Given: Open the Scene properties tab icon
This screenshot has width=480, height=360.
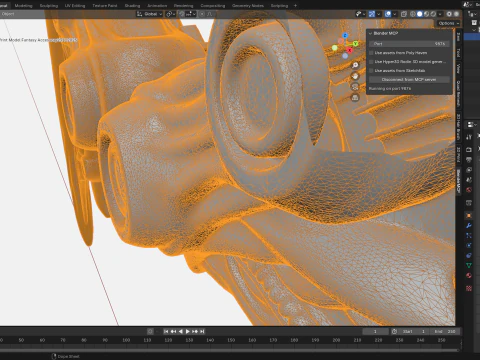Looking at the screenshot, I should pos(469,180).
